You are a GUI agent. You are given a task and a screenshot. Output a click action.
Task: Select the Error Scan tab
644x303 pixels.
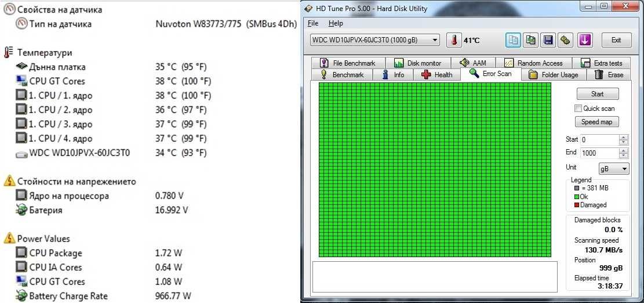pos(491,74)
